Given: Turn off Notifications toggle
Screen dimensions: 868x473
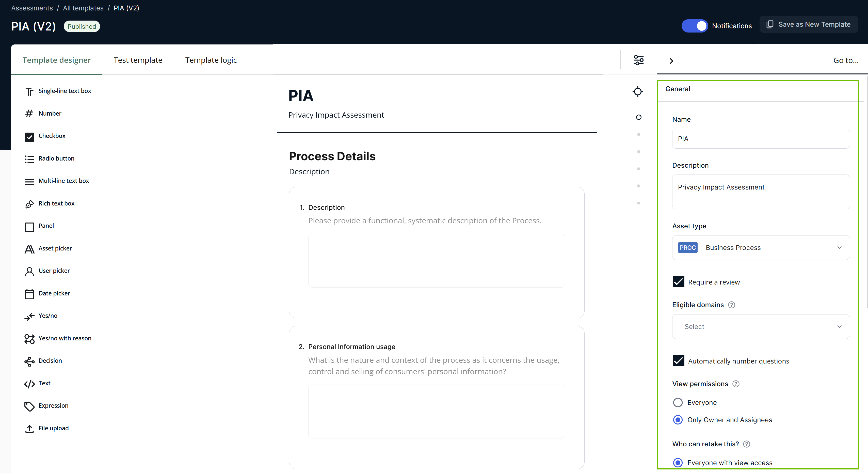Looking at the screenshot, I should click(695, 26).
